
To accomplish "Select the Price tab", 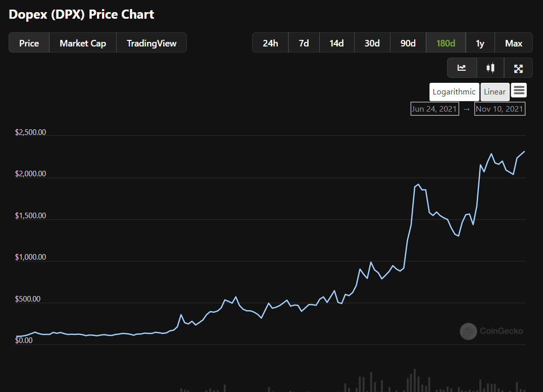I will pyautogui.click(x=29, y=43).
